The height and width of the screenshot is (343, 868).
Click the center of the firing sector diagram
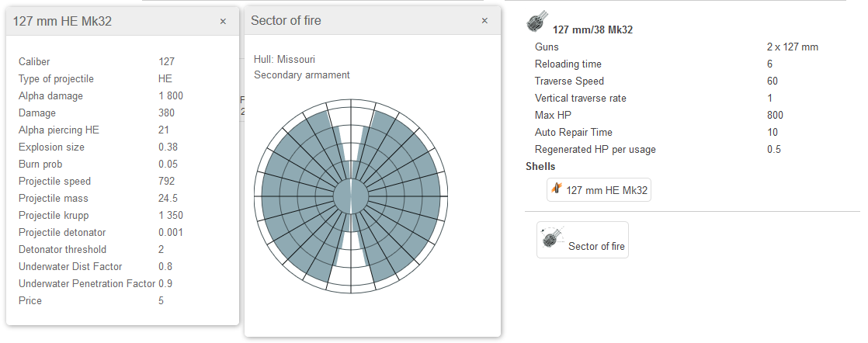351,197
